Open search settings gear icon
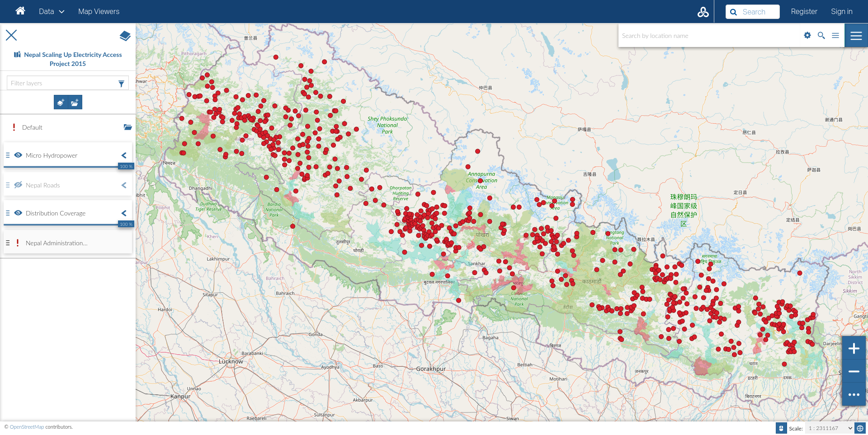Image resolution: width=868 pixels, height=435 pixels. tap(807, 36)
